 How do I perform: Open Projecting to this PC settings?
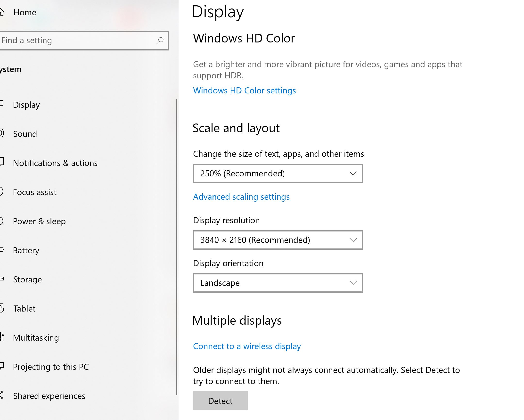click(x=51, y=367)
